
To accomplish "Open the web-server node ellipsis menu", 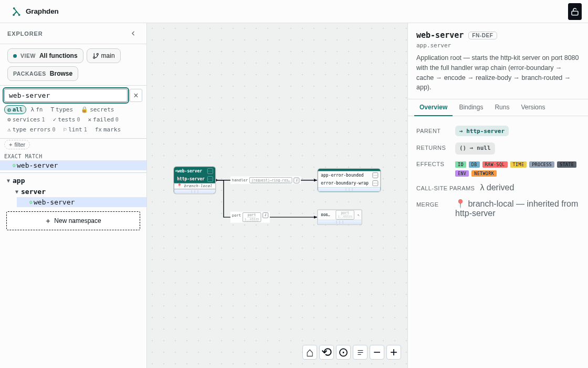I will pyautogui.click(x=210, y=171).
